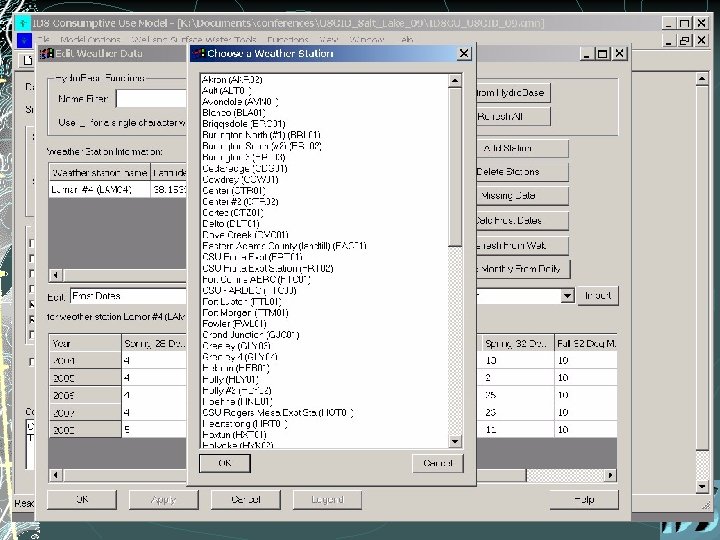The height and width of the screenshot is (540, 720).
Task: Open the dropdown arrow next to Import
Action: click(x=568, y=296)
